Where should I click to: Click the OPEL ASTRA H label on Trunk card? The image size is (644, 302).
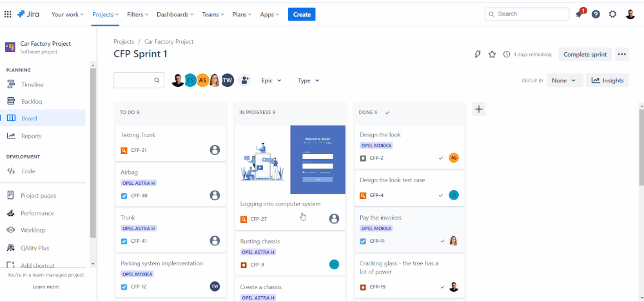[x=139, y=228]
